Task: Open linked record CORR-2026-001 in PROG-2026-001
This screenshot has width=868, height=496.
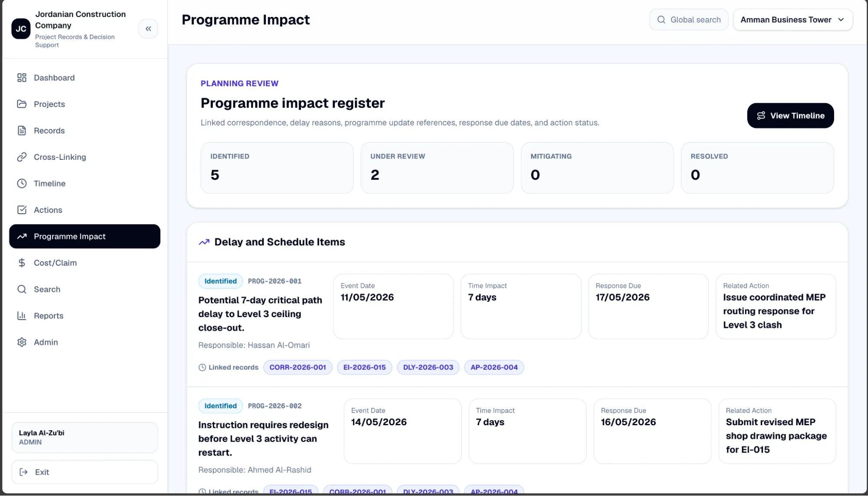Action: pyautogui.click(x=297, y=367)
